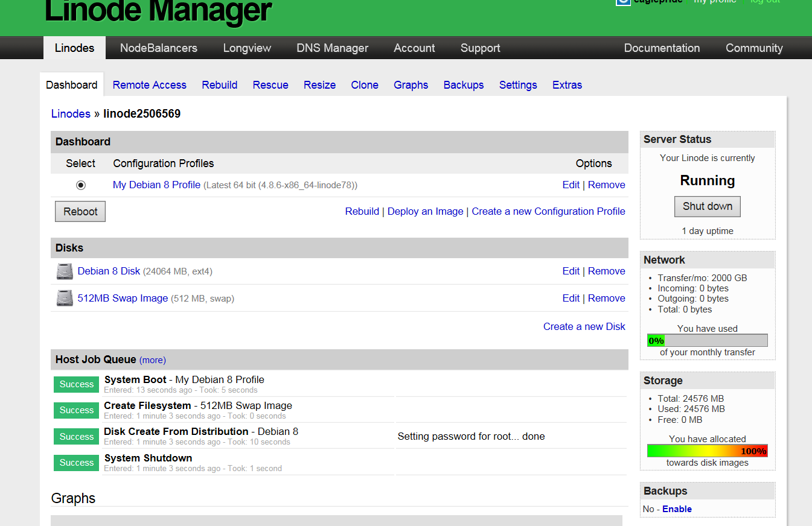The width and height of the screenshot is (812, 526).
Task: Open the Account tab
Action: point(414,48)
